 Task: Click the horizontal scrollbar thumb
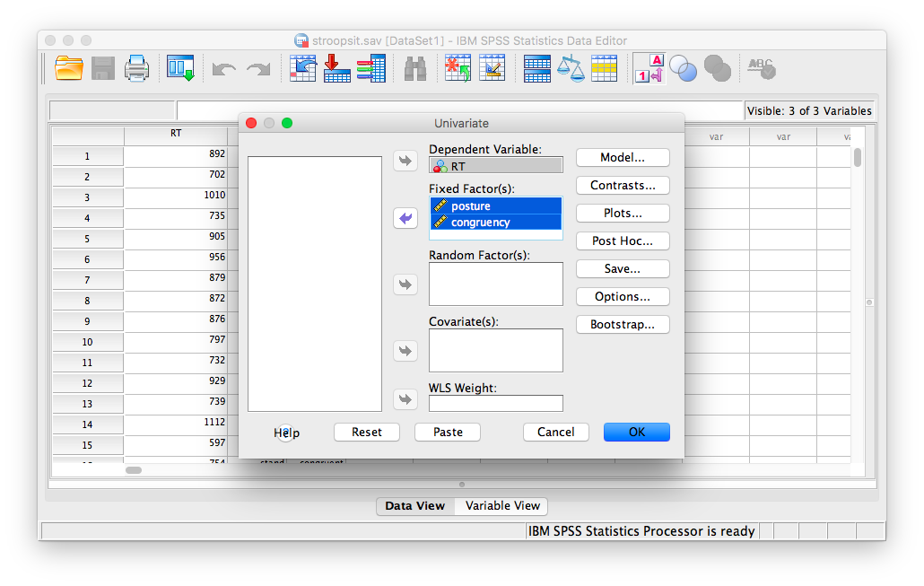pos(134,470)
